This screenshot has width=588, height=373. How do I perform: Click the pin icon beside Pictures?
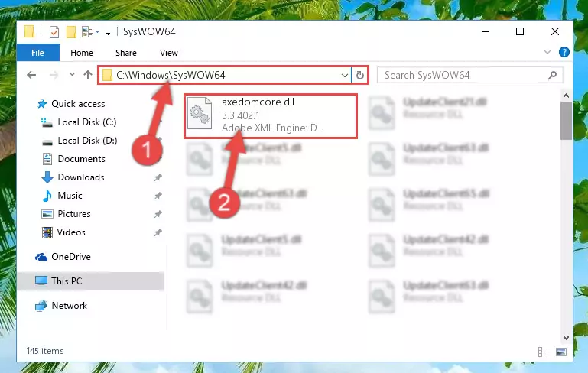pyautogui.click(x=158, y=214)
